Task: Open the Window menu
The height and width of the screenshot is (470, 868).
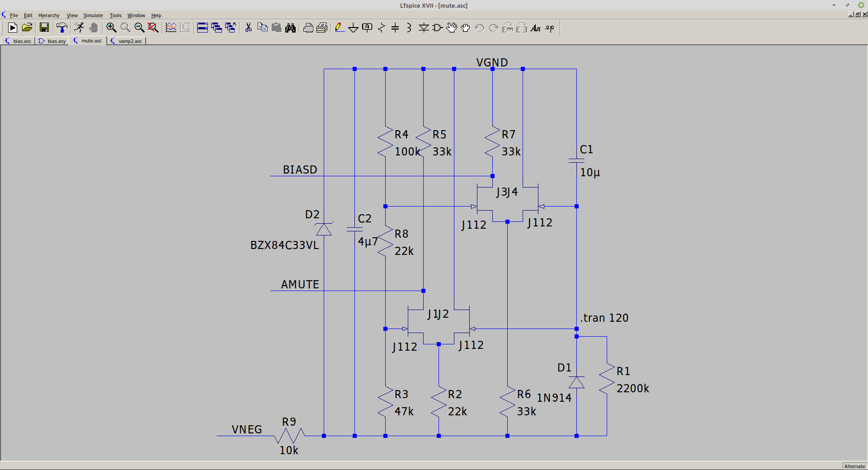Action: [x=136, y=15]
